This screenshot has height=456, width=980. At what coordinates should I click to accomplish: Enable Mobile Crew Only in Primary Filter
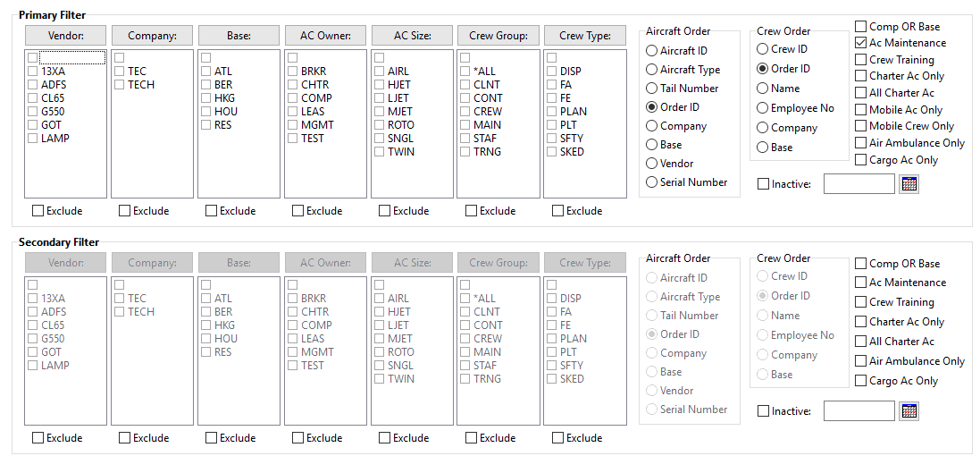861,126
